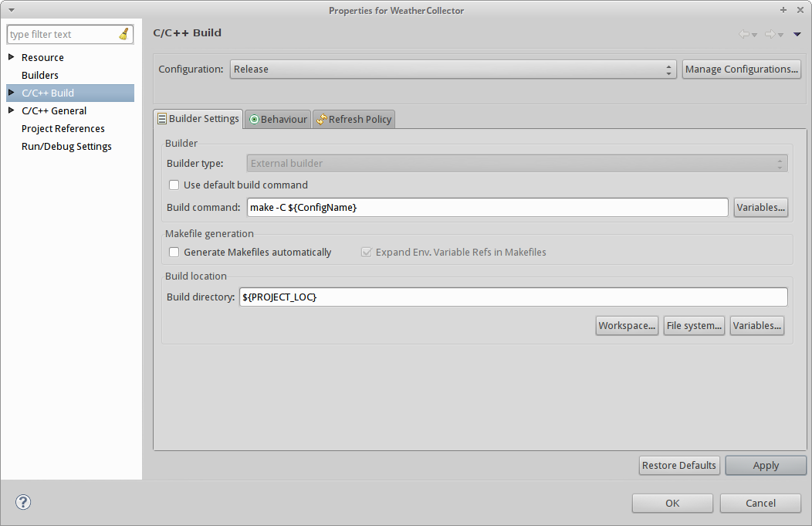Expand the C/C++ General tree node
Screen dimensions: 812x526
(x=11, y=110)
